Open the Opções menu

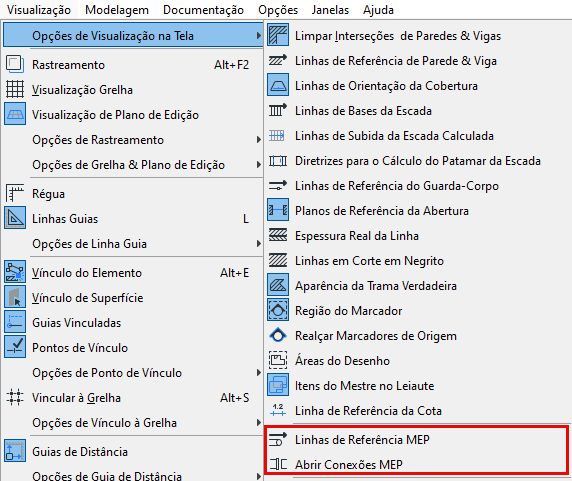pos(278,9)
